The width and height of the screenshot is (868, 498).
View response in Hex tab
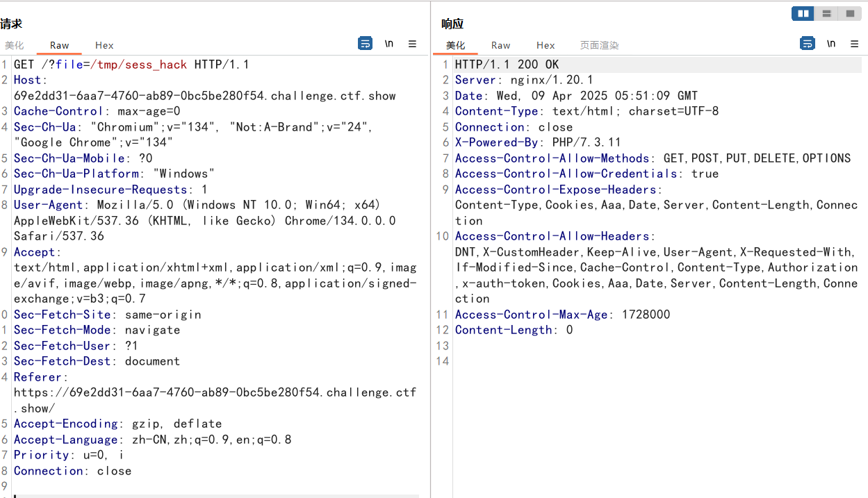(546, 45)
